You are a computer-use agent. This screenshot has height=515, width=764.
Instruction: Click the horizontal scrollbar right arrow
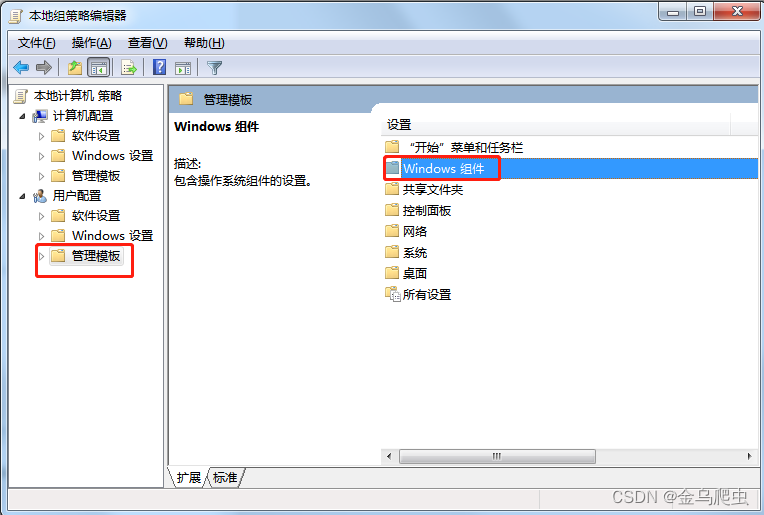click(749, 456)
